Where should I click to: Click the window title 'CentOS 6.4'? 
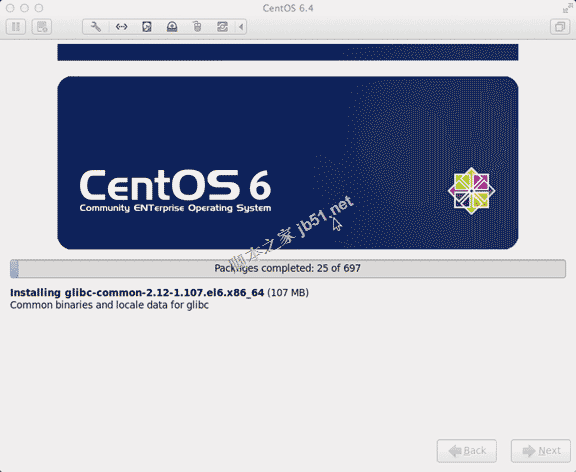pos(288,8)
